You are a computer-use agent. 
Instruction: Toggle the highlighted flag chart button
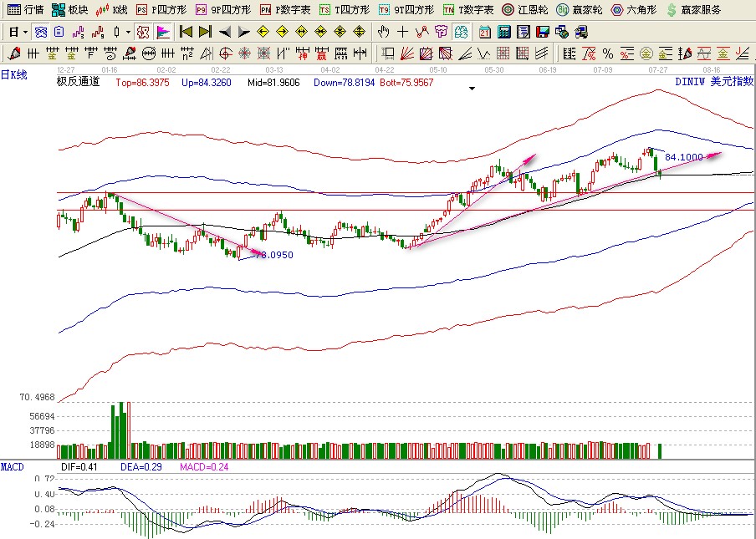click(162, 33)
